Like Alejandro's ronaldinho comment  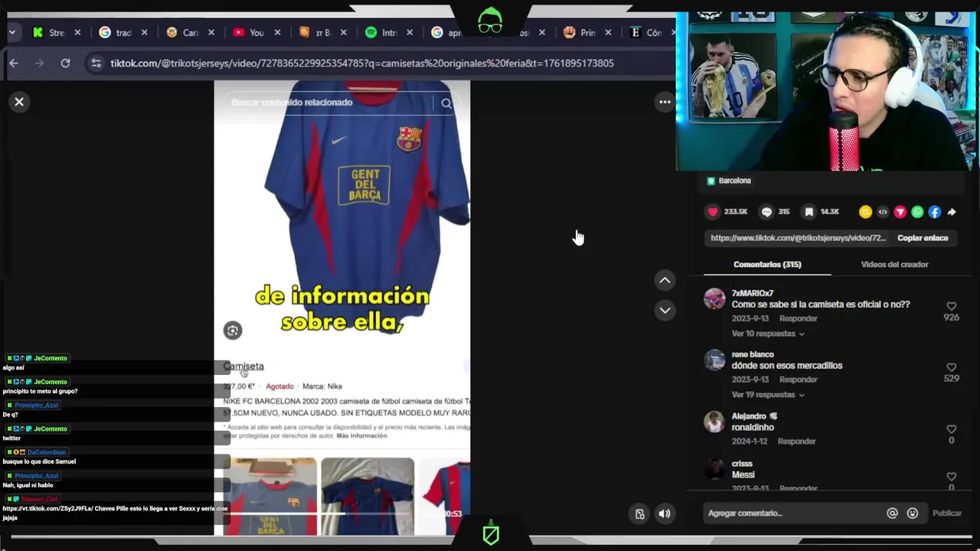pos(951,429)
